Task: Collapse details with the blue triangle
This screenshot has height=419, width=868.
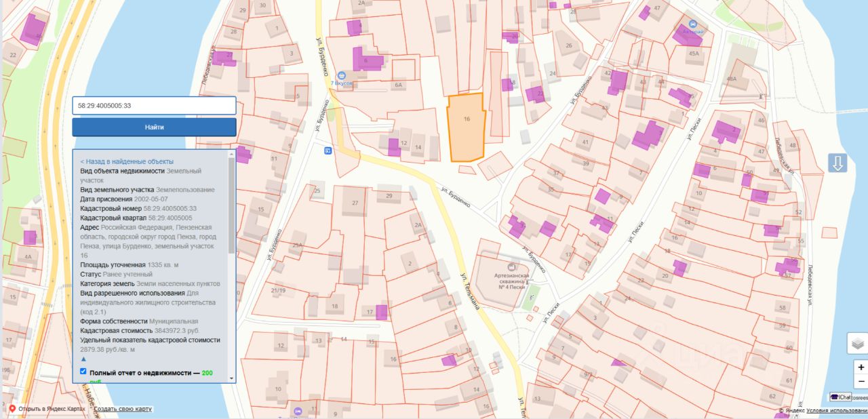Action: [x=83, y=358]
